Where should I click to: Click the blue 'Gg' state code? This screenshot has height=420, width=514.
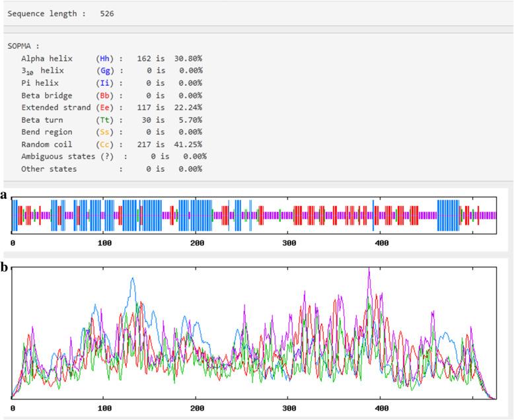105,71
